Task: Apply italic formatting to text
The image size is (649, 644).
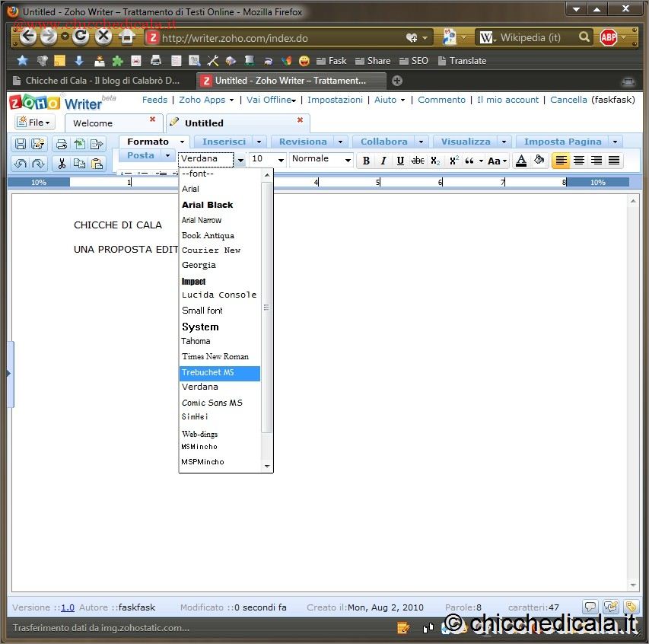Action: pyautogui.click(x=383, y=161)
